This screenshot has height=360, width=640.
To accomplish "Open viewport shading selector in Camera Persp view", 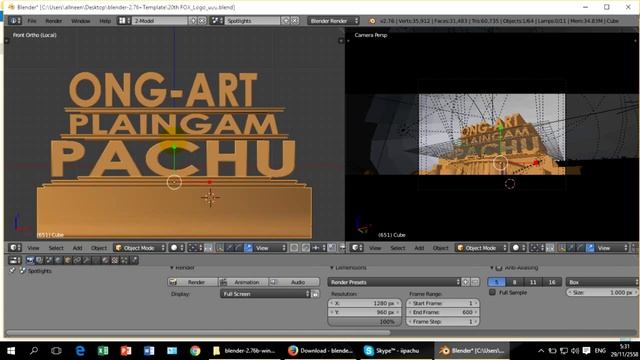I will 518,248.
